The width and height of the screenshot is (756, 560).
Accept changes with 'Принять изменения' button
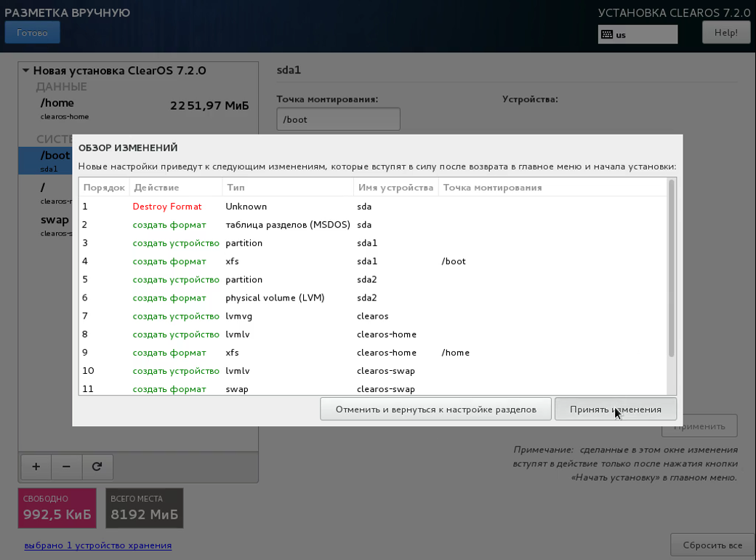[616, 409]
